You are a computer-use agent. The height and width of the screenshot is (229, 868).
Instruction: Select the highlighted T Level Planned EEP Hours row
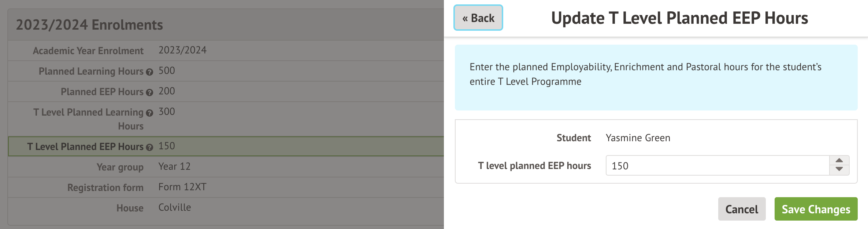pos(220,146)
